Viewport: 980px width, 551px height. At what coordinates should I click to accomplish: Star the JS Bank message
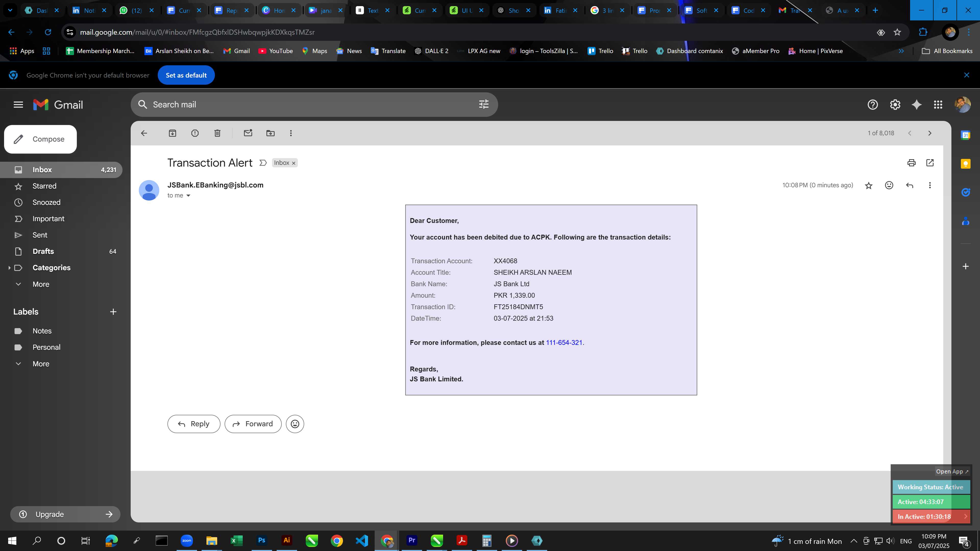(868, 185)
